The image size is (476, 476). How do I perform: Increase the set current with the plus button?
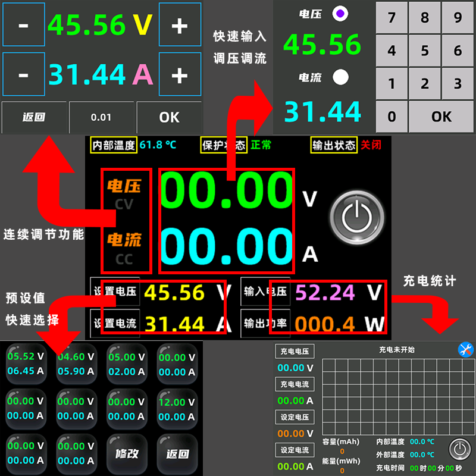click(x=180, y=74)
